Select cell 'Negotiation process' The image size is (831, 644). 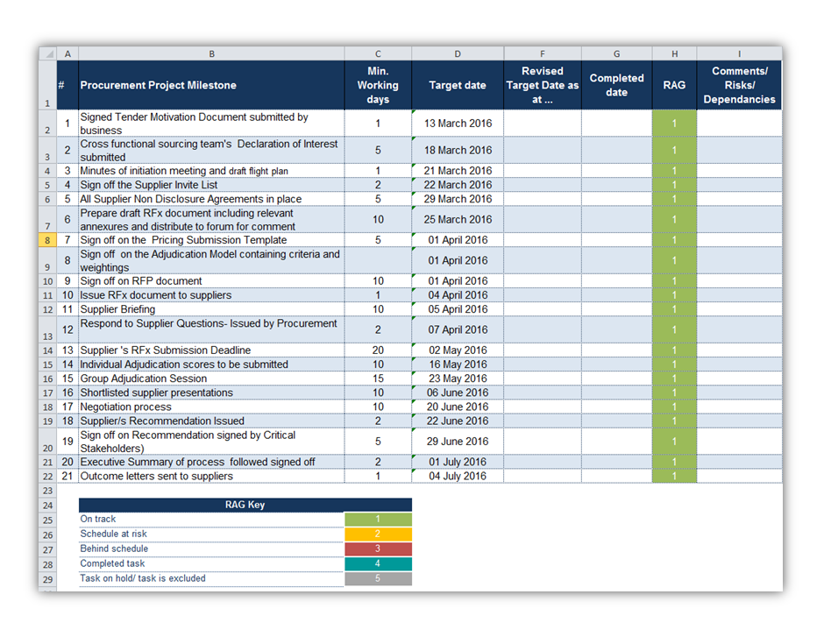coord(211,407)
